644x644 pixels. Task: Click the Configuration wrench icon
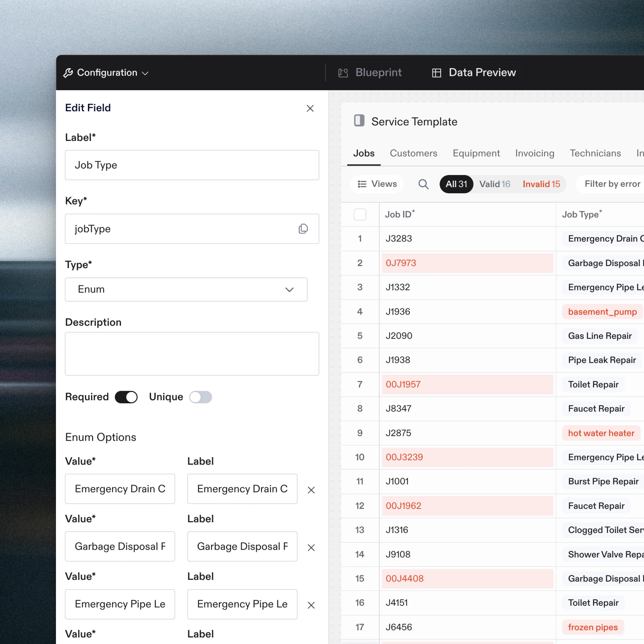point(68,73)
